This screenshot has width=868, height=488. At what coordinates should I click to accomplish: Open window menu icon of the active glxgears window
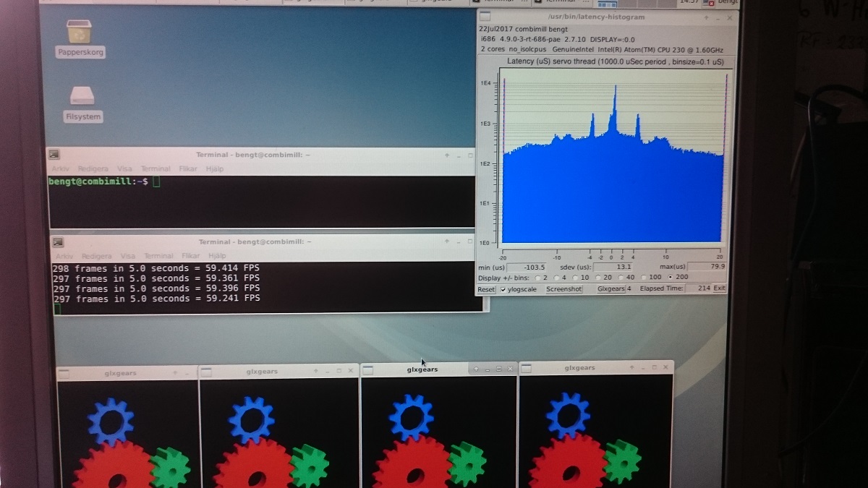(x=368, y=370)
